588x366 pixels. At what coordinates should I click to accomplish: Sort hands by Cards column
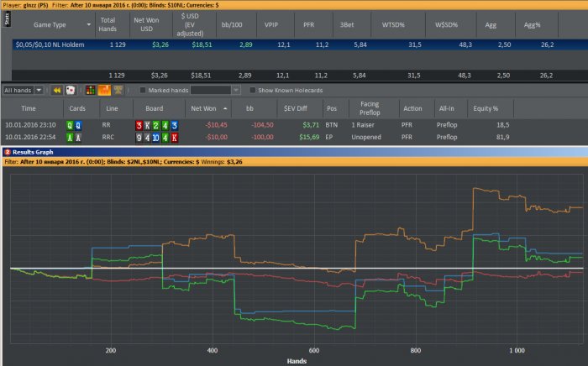(x=77, y=108)
